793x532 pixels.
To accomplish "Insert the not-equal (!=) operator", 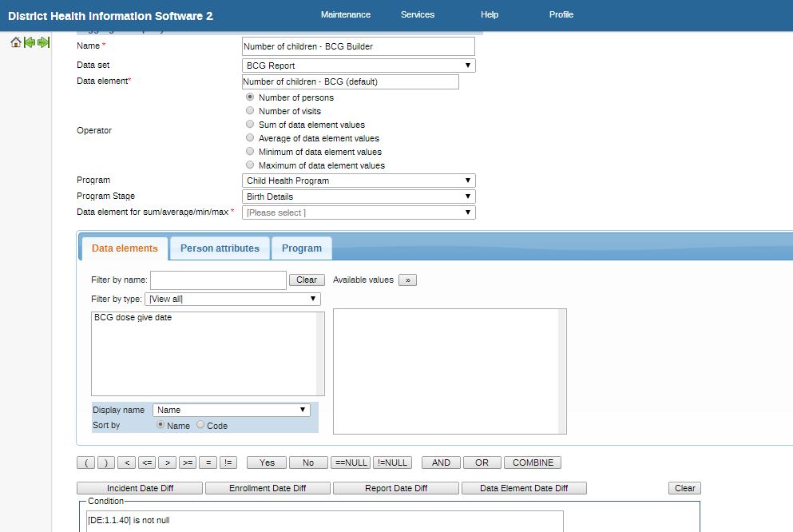I will tap(228, 463).
